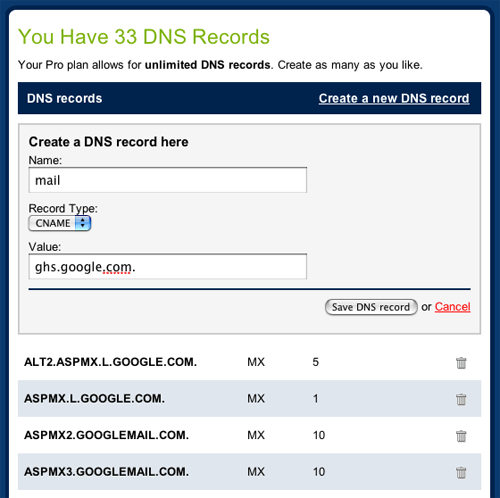Click the ASPMX2.GOOGLEMAIL.COM. record name

[x=106, y=435]
